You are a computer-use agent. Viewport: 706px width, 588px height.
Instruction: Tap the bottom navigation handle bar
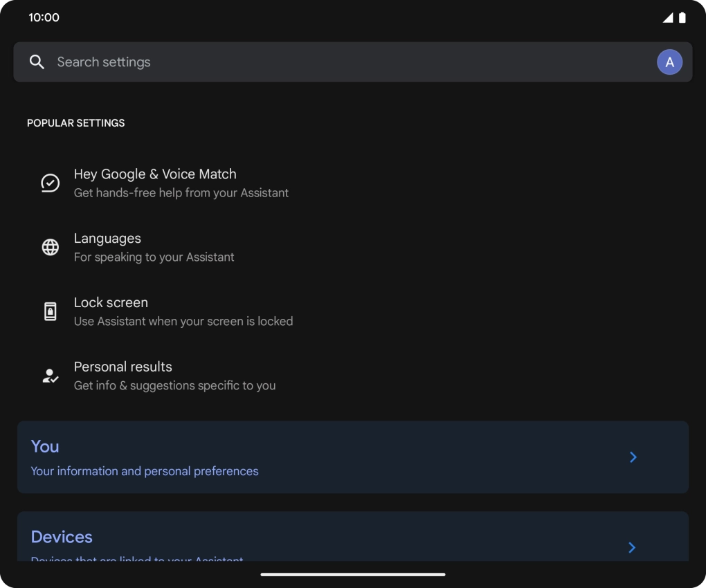click(x=353, y=574)
